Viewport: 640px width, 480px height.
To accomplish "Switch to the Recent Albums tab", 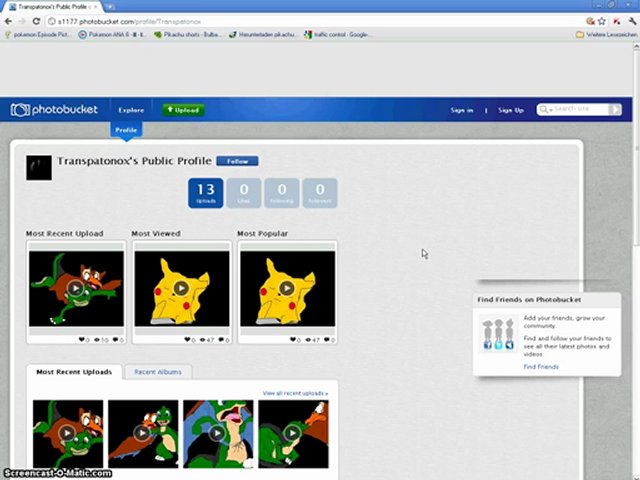I will [x=158, y=372].
